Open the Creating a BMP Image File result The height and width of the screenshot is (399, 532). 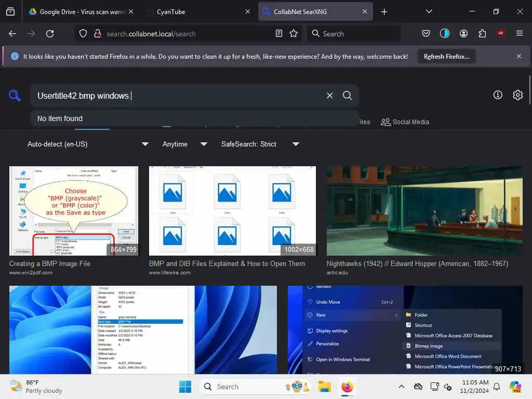(x=50, y=263)
